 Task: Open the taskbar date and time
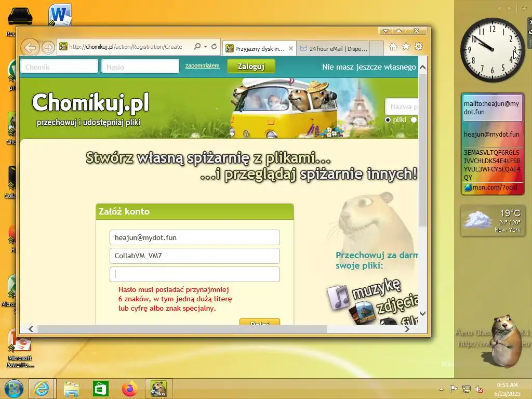point(507,389)
